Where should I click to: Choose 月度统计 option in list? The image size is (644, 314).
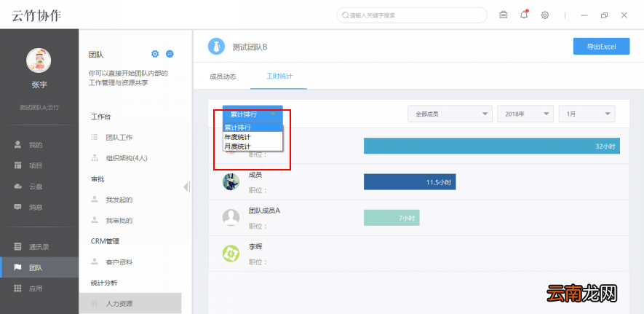click(x=253, y=146)
